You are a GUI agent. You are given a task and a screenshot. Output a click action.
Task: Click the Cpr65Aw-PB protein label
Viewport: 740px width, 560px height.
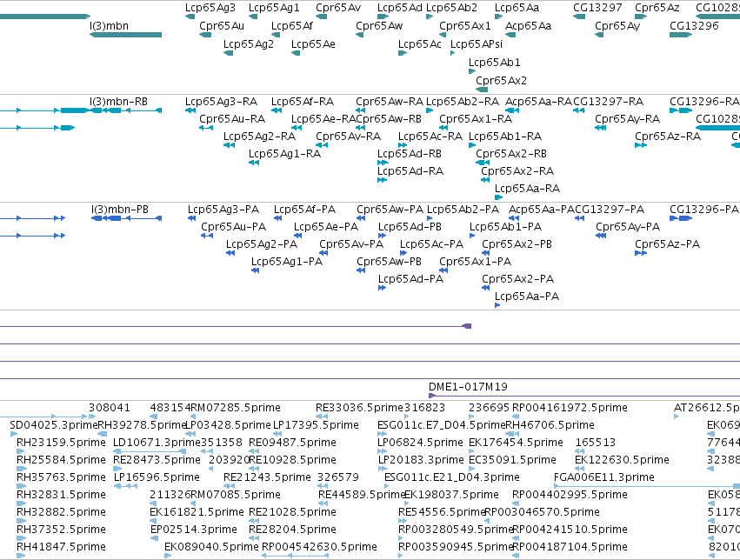[x=389, y=262]
